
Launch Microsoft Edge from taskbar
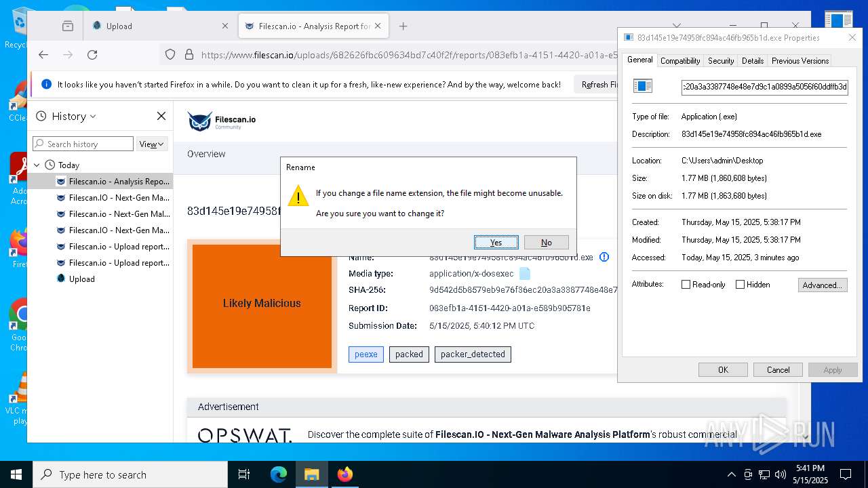pos(279,474)
